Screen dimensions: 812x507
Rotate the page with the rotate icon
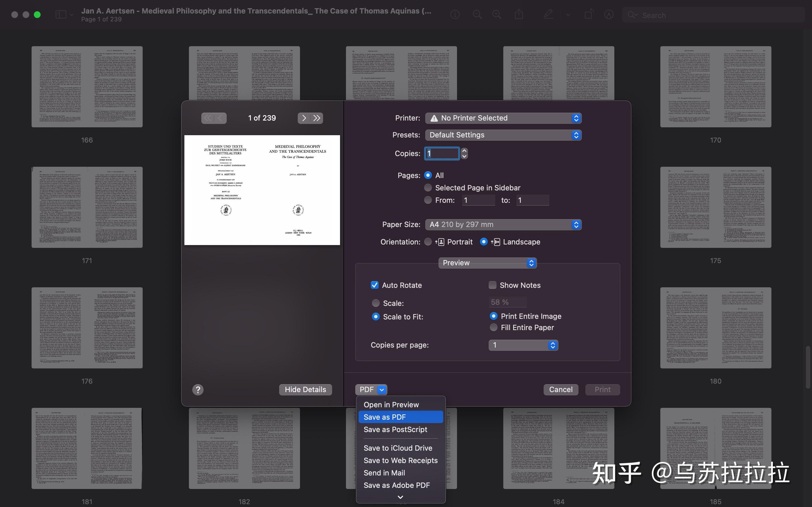589,14
